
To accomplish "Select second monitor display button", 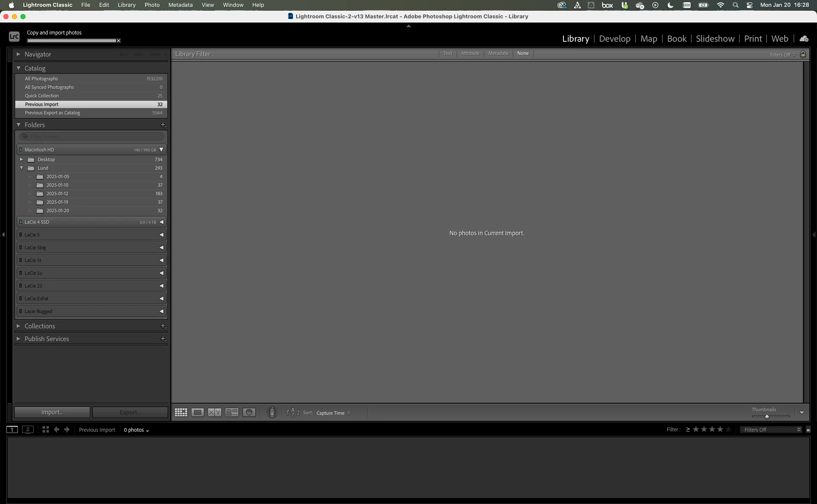I will tap(28, 430).
